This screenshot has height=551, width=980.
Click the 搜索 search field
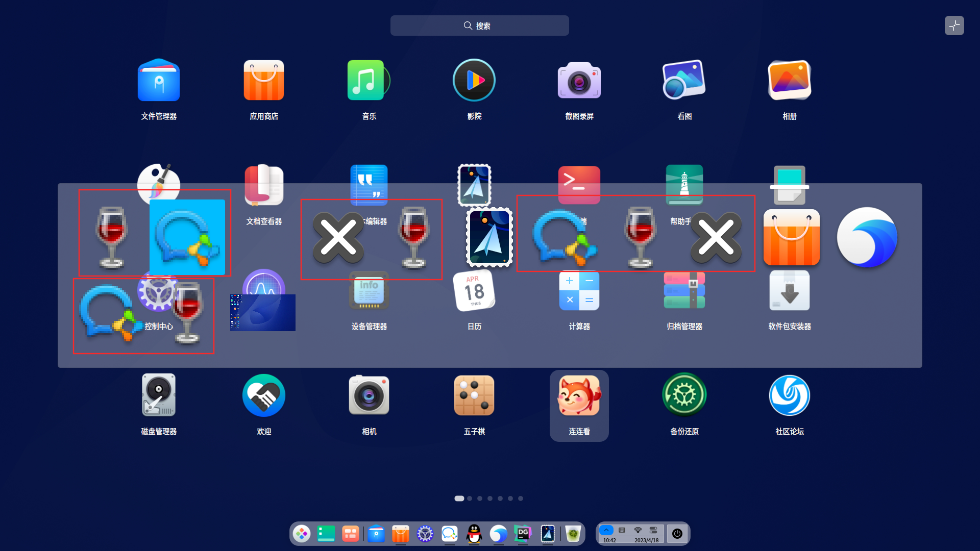click(480, 26)
